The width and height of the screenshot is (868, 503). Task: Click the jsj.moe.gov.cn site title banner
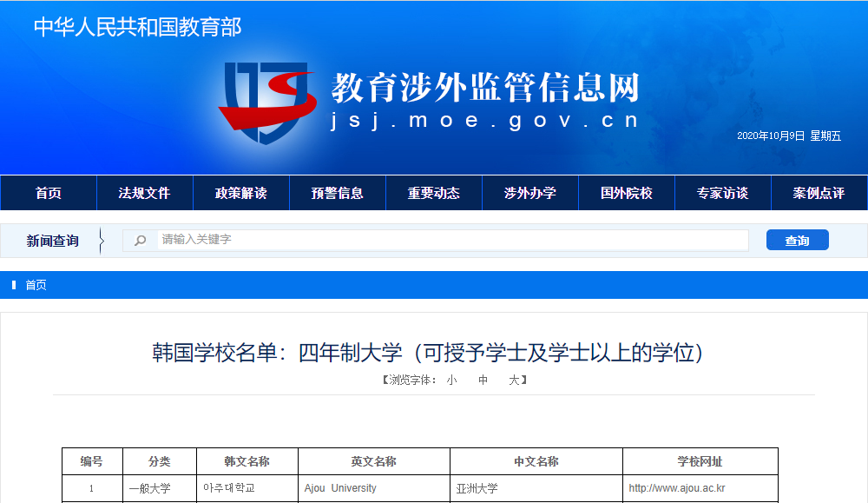pyautogui.click(x=484, y=121)
